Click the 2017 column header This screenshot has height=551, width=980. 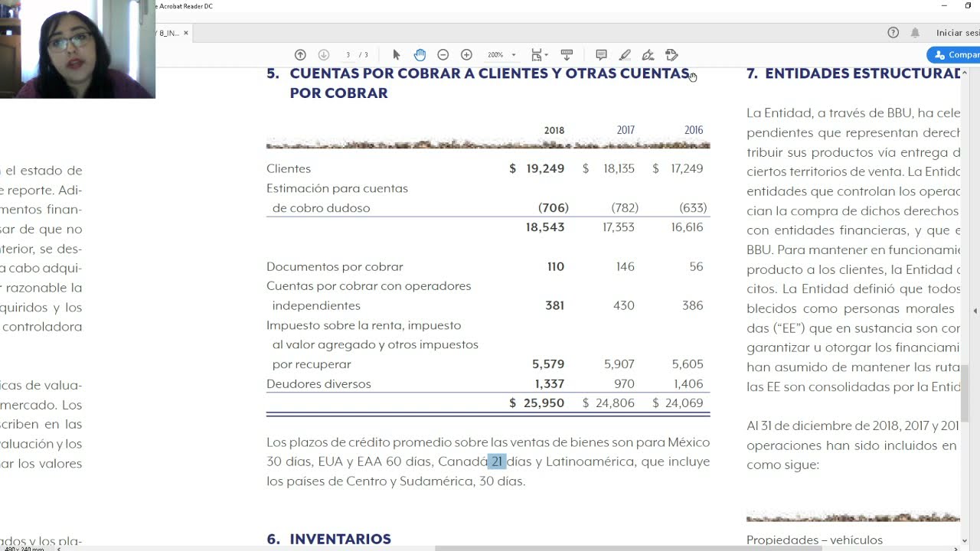626,130
